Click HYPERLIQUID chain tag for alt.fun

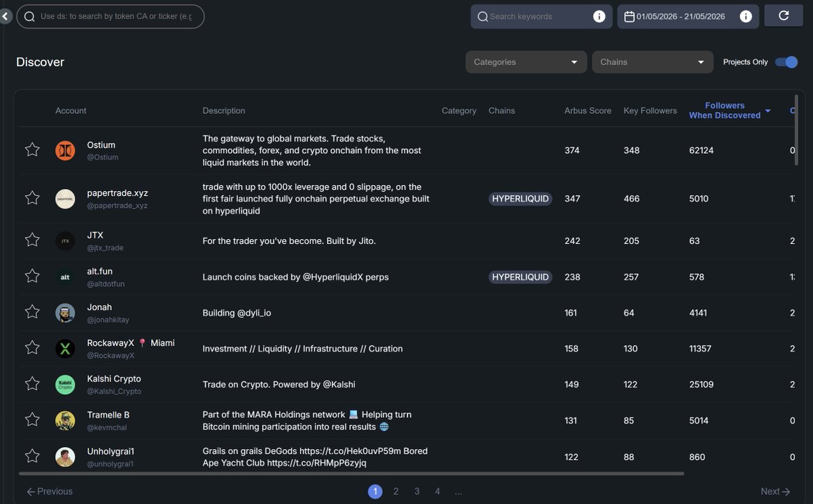(x=520, y=276)
